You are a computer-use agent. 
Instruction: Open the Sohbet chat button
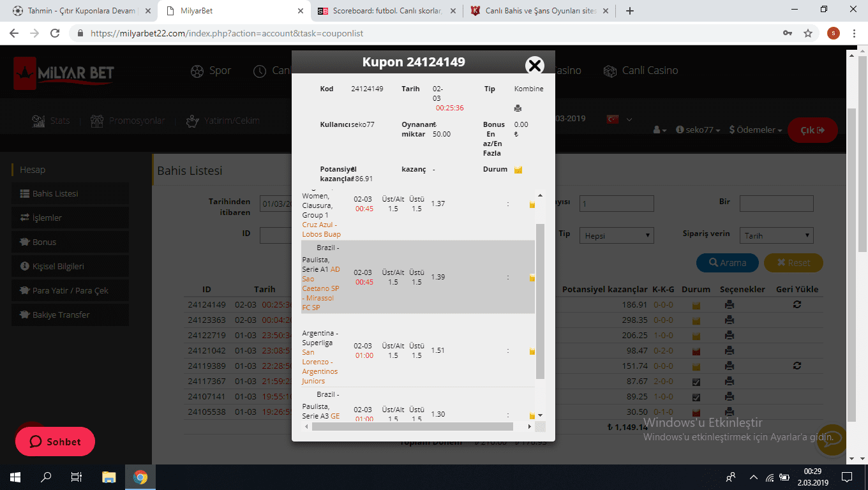[56, 442]
